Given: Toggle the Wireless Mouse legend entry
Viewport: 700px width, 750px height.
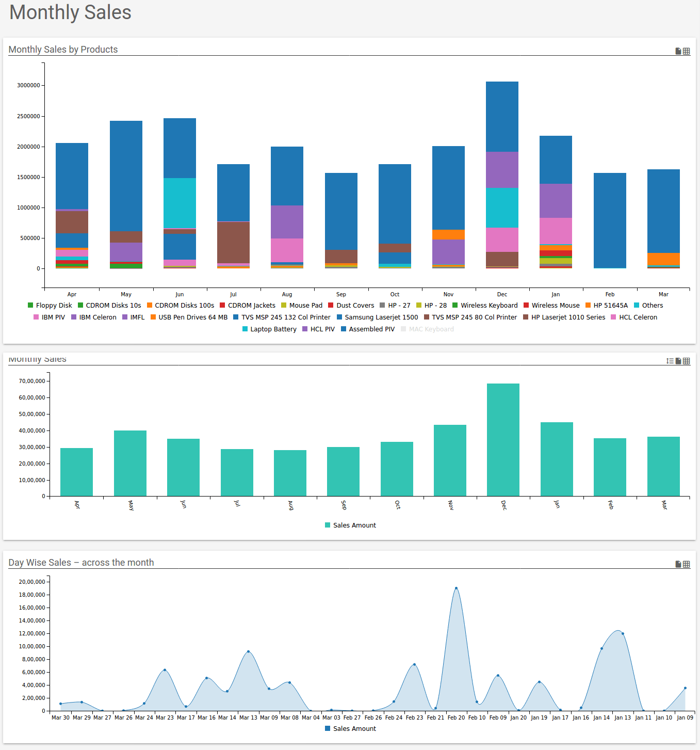Looking at the screenshot, I should coord(552,305).
